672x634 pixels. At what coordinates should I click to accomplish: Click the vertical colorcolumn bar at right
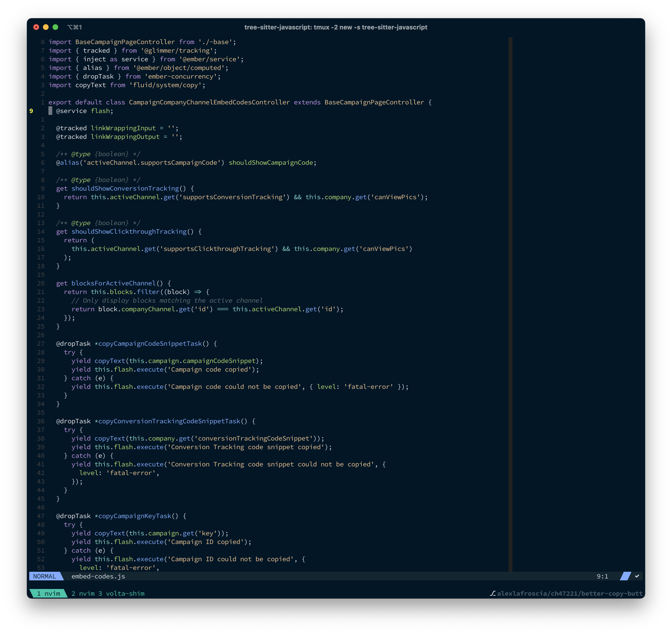510,304
